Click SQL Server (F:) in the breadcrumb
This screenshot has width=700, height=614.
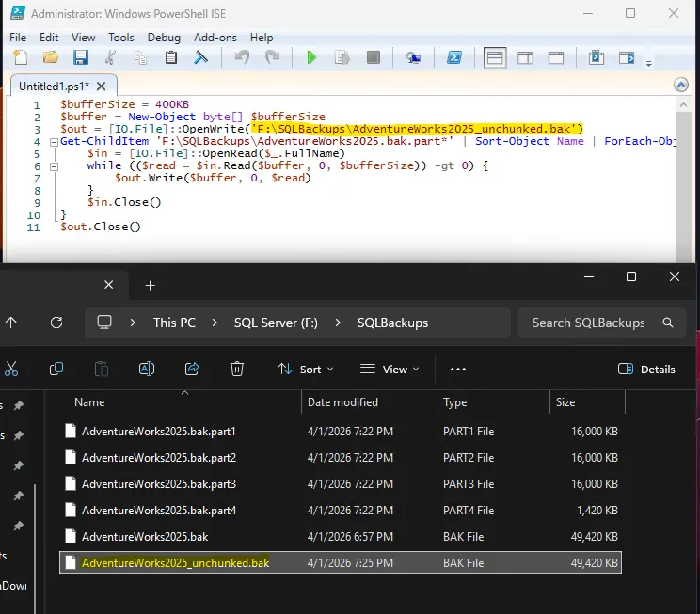276,323
